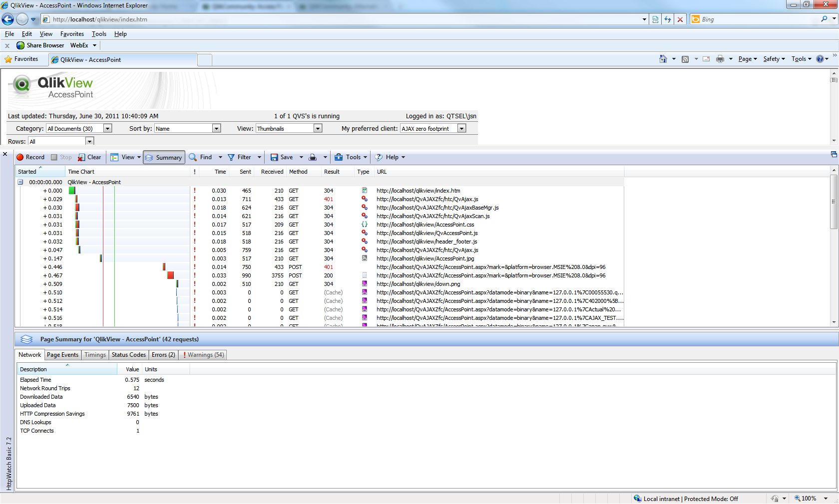Switch to the Errors (2) tab
Screen dimensions: 839x504
tap(163, 355)
